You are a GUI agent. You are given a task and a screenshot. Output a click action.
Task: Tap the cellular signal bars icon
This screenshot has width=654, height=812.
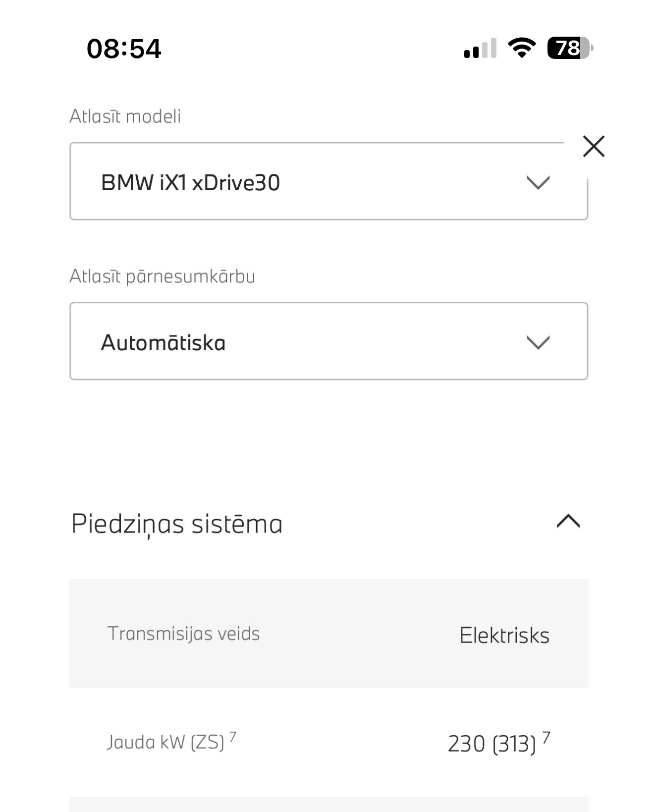[x=480, y=49]
